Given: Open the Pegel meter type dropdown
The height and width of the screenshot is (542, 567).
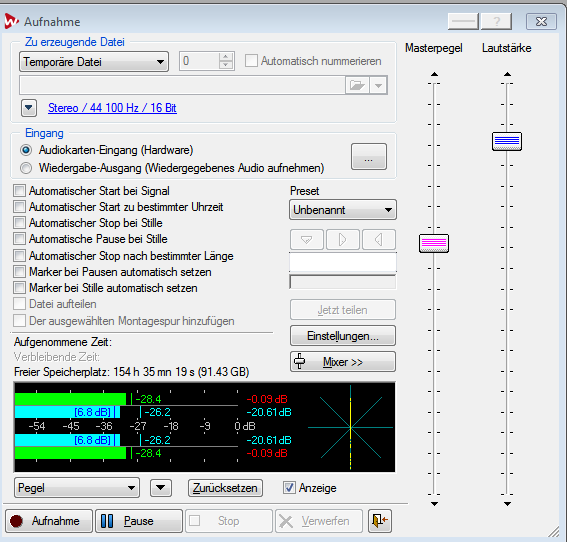Looking at the screenshot, I should 77,488.
